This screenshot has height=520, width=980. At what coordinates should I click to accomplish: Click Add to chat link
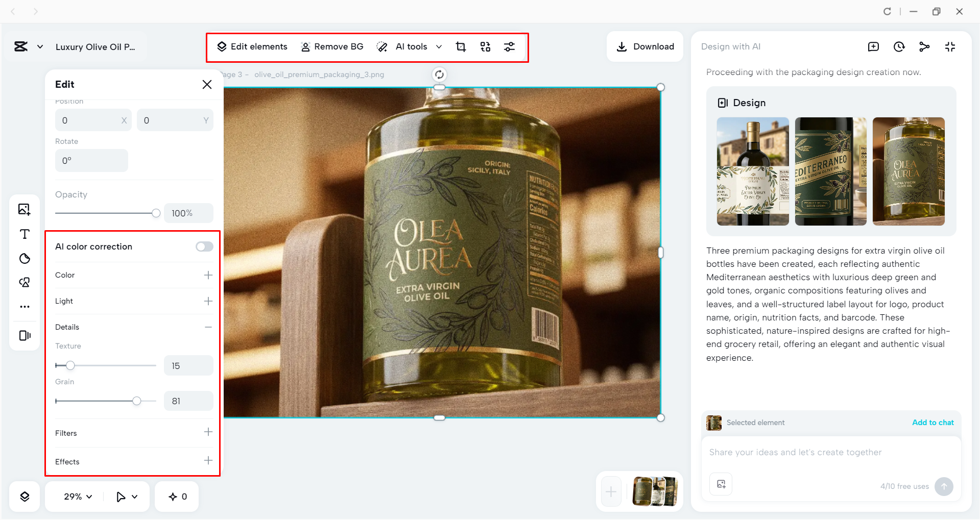tap(933, 423)
